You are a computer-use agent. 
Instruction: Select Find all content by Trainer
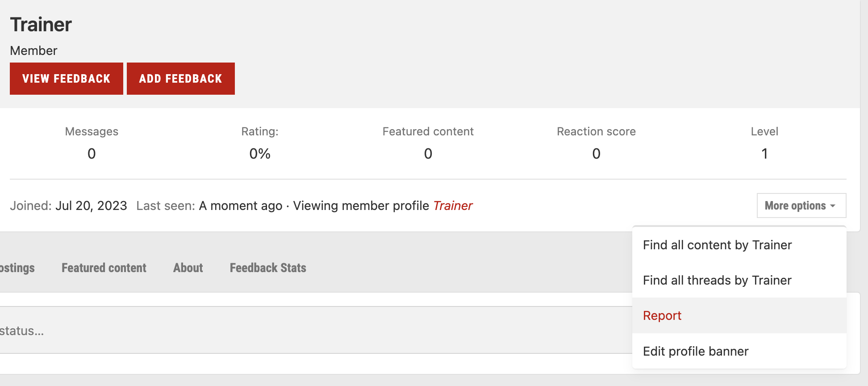pos(717,245)
